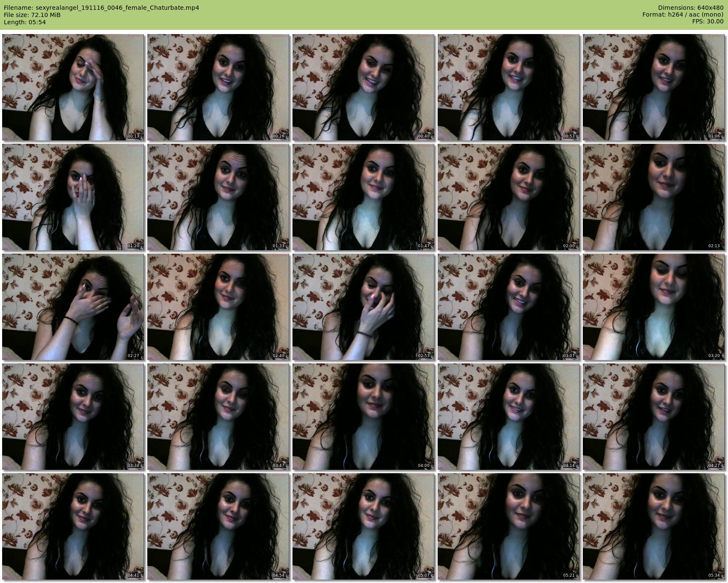Image resolution: width=728 pixels, height=583 pixels.
Task: Click the FPS 30.00 text
Action: click(708, 21)
